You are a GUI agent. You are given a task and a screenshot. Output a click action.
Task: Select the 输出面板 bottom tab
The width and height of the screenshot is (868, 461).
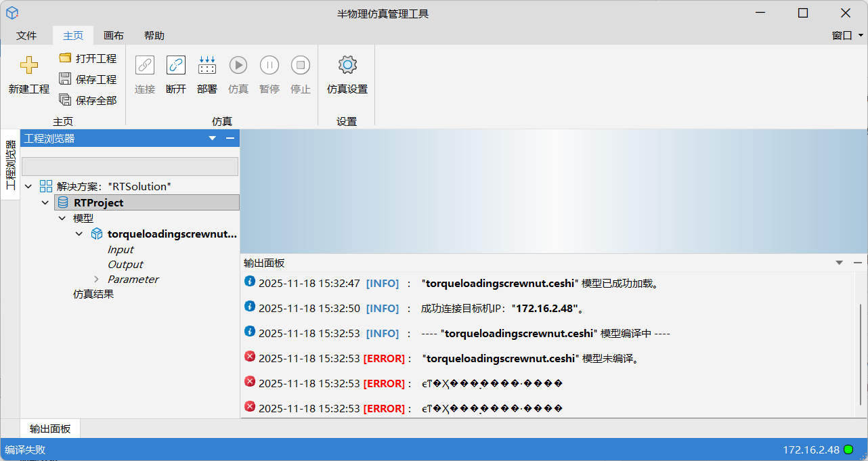pos(50,429)
